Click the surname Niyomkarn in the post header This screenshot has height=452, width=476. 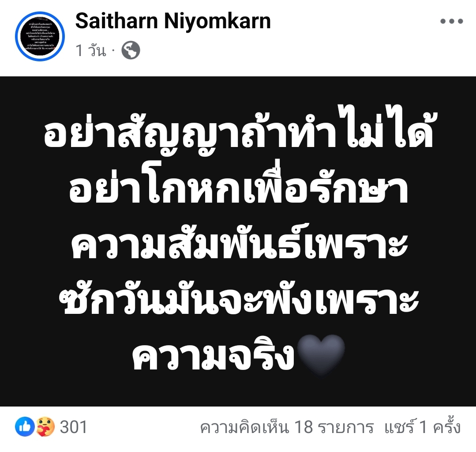pyautogui.click(x=217, y=21)
